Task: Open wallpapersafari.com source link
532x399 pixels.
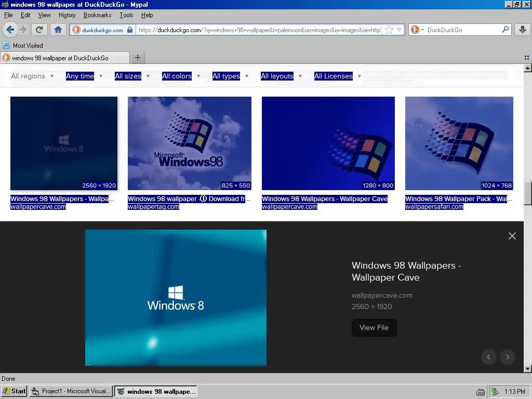Action: [434, 207]
